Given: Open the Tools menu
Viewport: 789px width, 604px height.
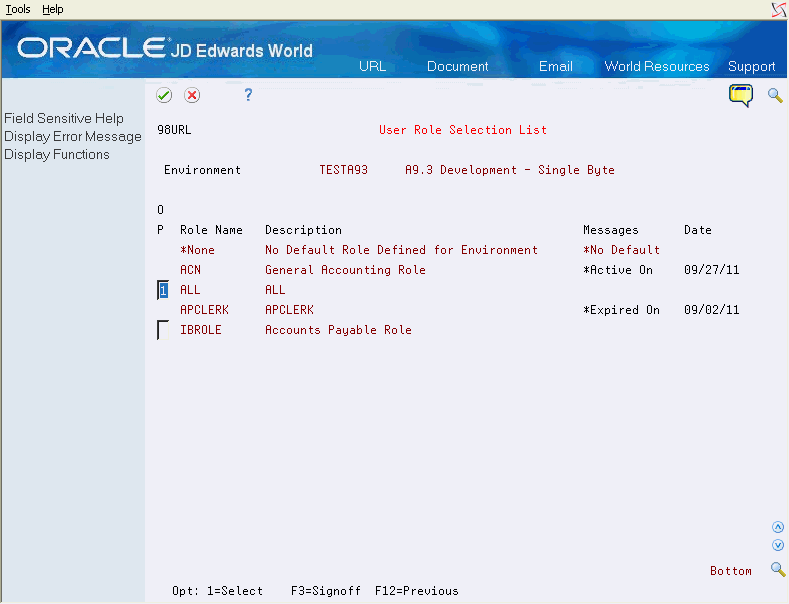Looking at the screenshot, I should tap(18, 9).
